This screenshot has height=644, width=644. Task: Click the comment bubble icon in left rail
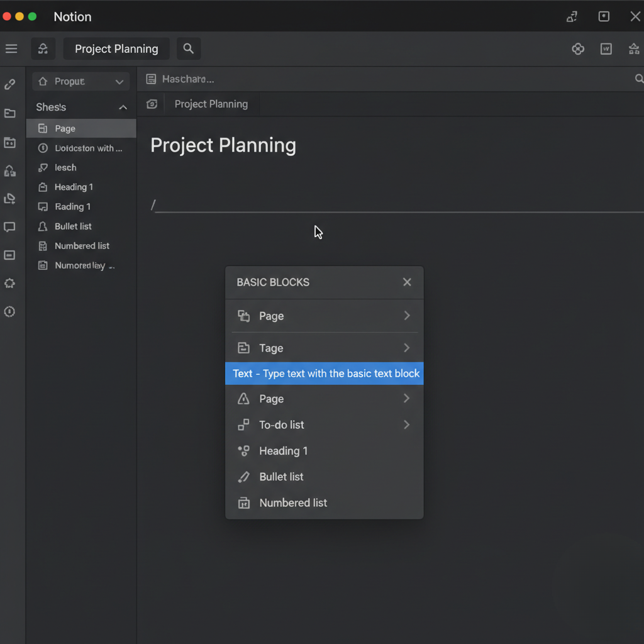pyautogui.click(x=10, y=227)
